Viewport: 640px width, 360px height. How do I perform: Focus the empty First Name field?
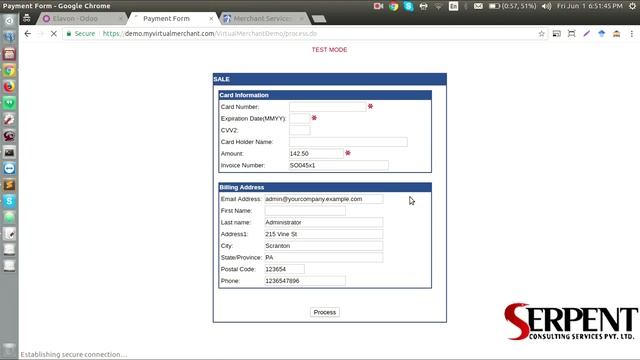(305, 211)
